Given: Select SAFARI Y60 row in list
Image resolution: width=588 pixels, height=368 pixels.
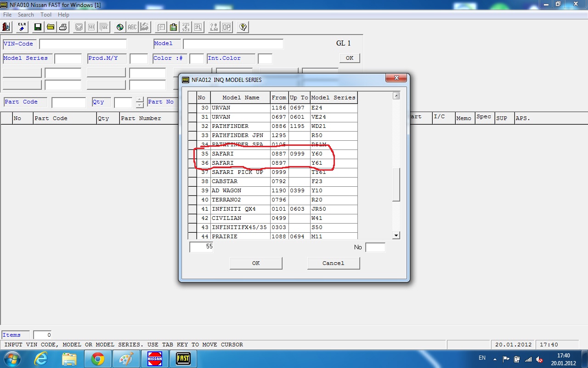Looking at the screenshot, I should tap(273, 154).
